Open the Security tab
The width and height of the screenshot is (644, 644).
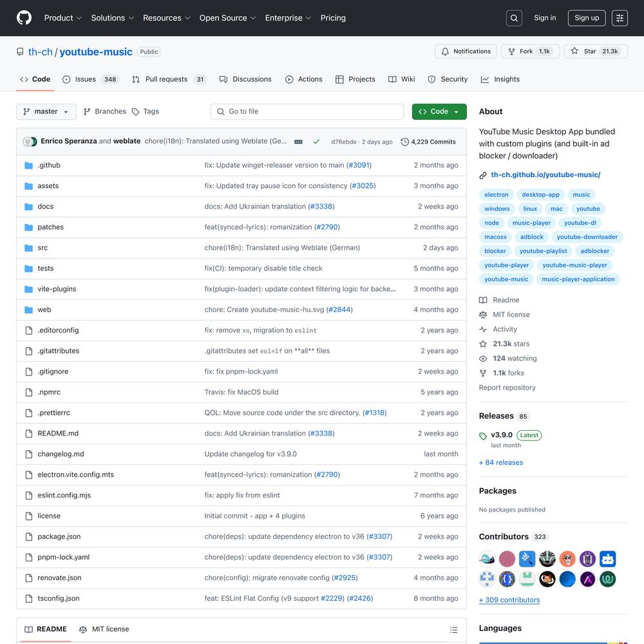[x=448, y=79]
